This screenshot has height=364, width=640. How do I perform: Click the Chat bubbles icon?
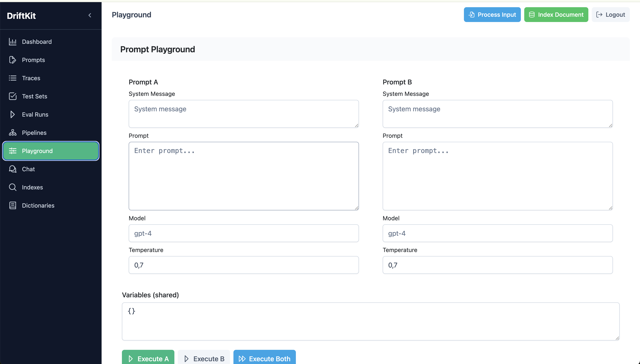(12, 169)
